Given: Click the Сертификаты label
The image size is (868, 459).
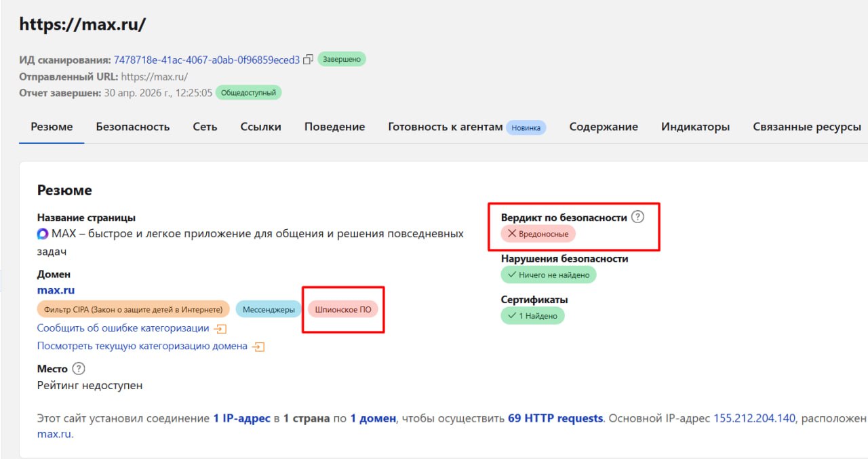Looking at the screenshot, I should 534,299.
